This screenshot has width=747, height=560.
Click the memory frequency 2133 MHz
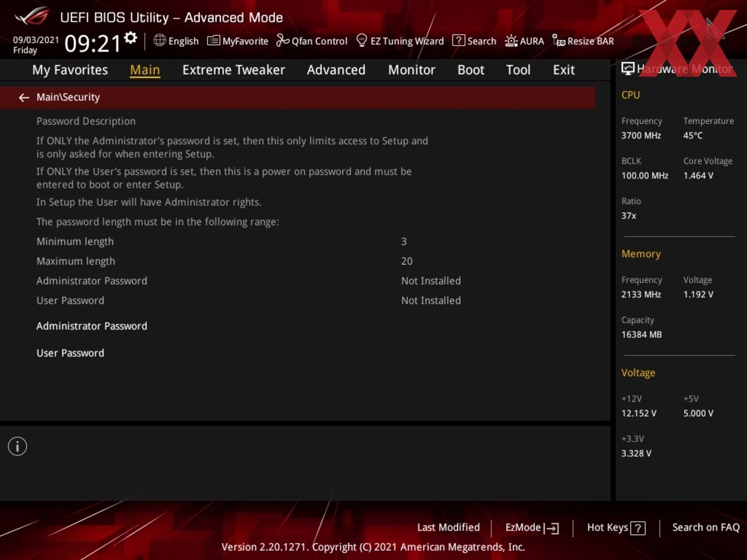[641, 294]
